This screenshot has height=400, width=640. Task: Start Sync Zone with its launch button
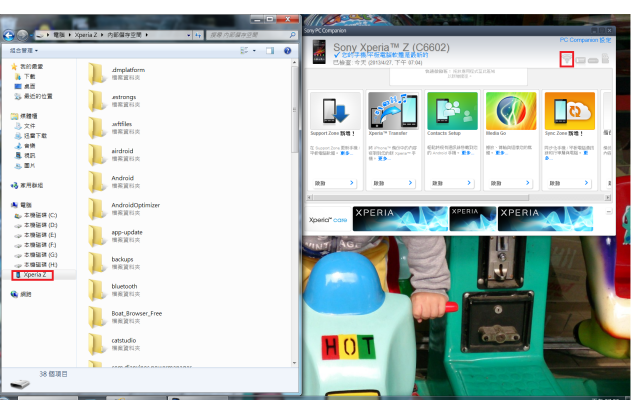pyautogui.click(x=569, y=183)
